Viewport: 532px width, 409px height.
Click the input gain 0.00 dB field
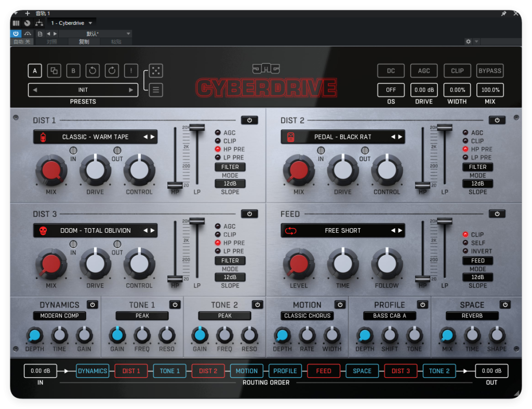(41, 371)
